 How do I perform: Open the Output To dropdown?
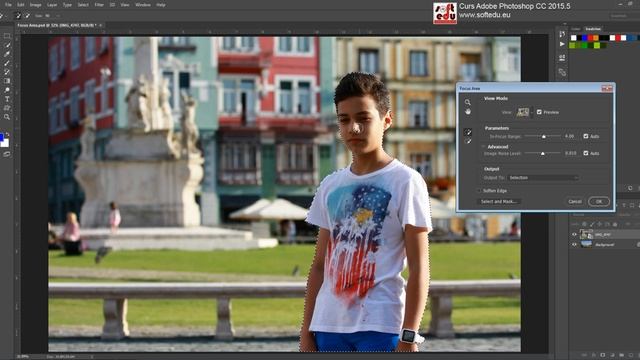click(x=543, y=178)
